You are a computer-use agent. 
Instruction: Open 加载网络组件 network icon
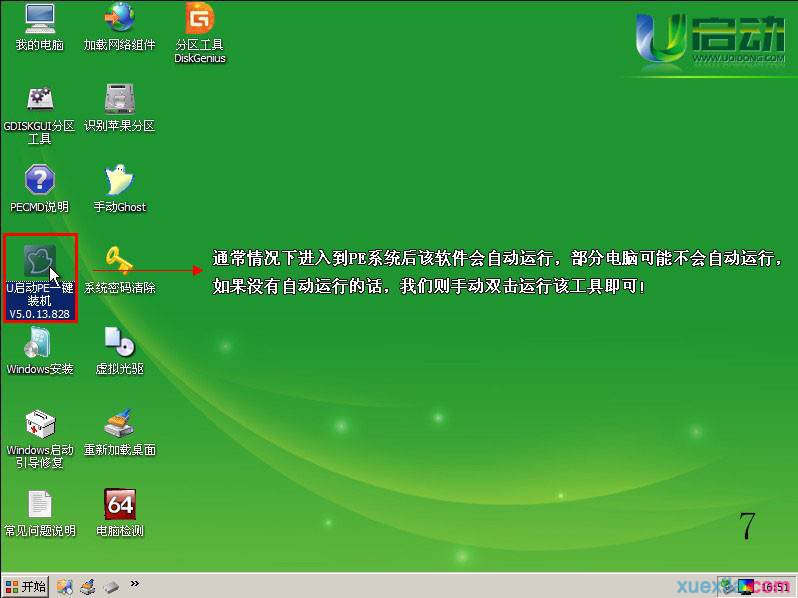pyautogui.click(x=119, y=18)
